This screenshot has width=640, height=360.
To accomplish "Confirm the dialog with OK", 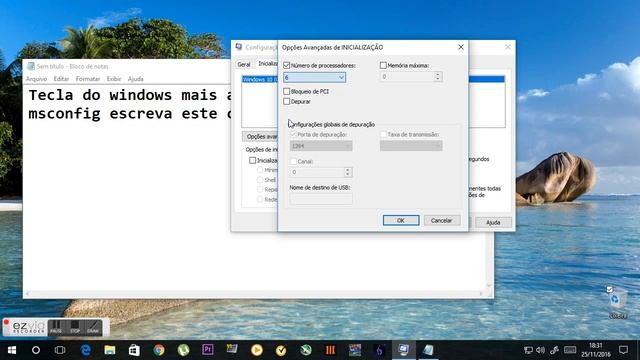I will 401,220.
